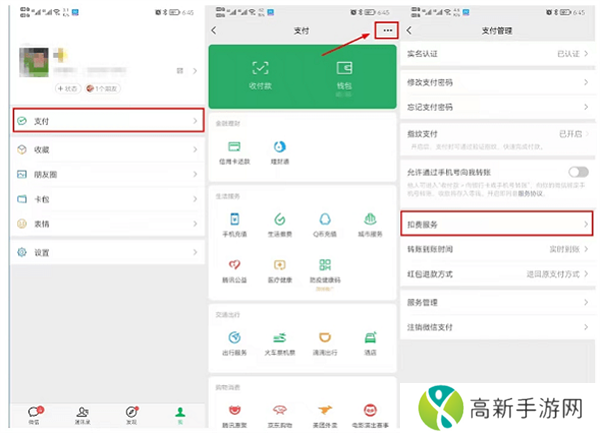Open the three-dot more menu on 支付 screen
Screen dimensions: 600x433
(387, 30)
